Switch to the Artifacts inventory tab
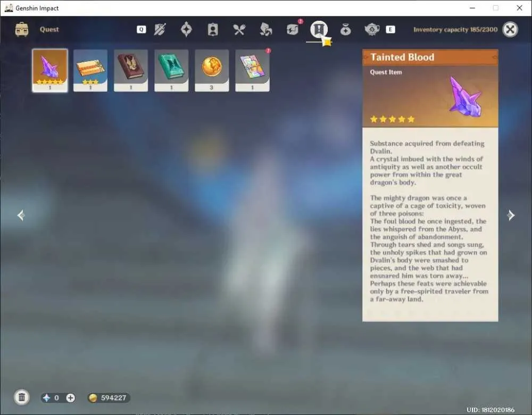 click(186, 29)
